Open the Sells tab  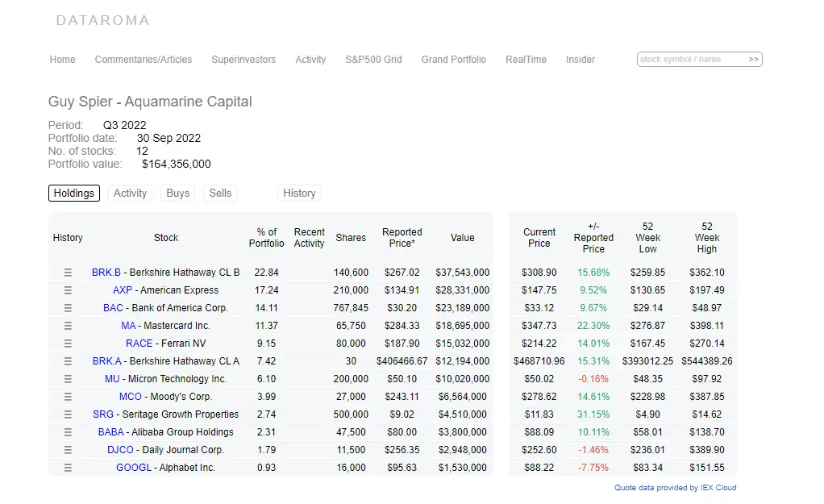tap(220, 194)
